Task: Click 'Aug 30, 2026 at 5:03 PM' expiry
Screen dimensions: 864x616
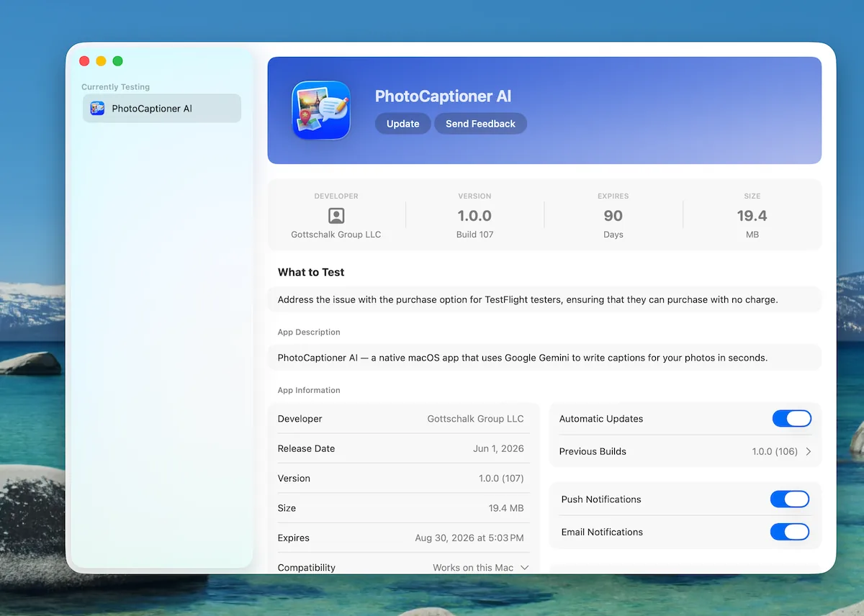Action: [x=469, y=538]
